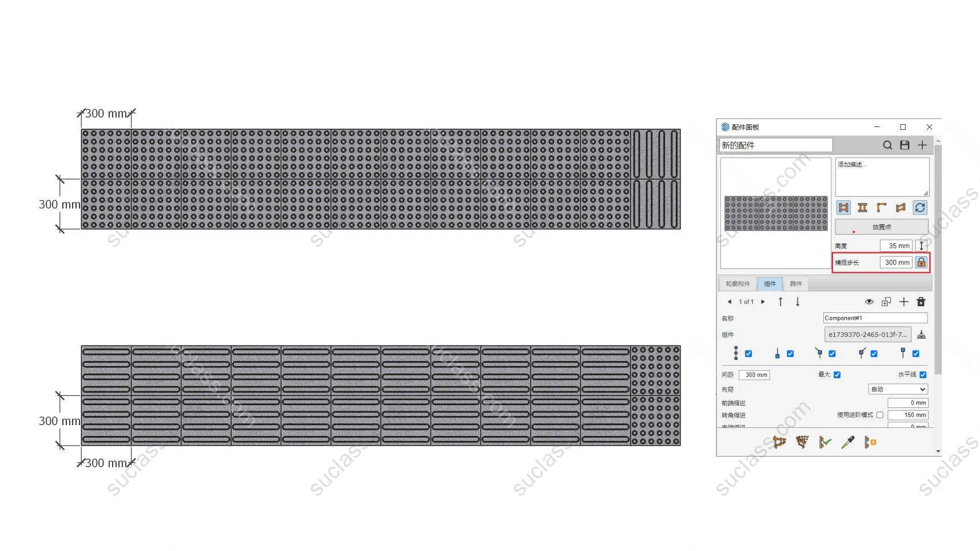Toggle checkbox next to start post icon

(790, 354)
